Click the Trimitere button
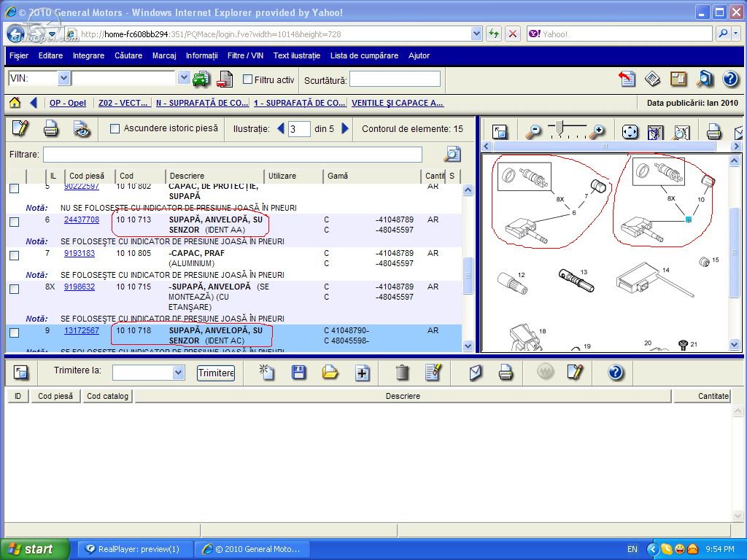This screenshot has height=560, width=747. (x=216, y=373)
